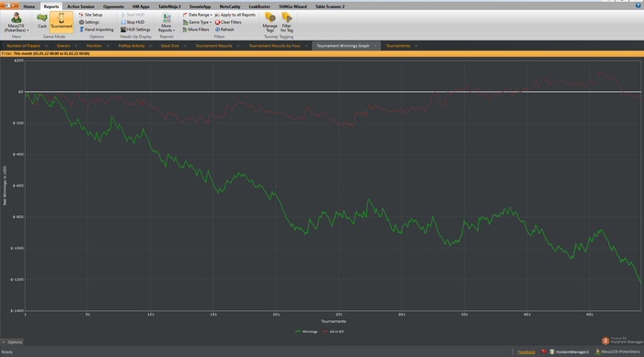The height and width of the screenshot is (357, 644).
Task: Open the LeakBuster ribbon tab
Action: [x=259, y=6]
